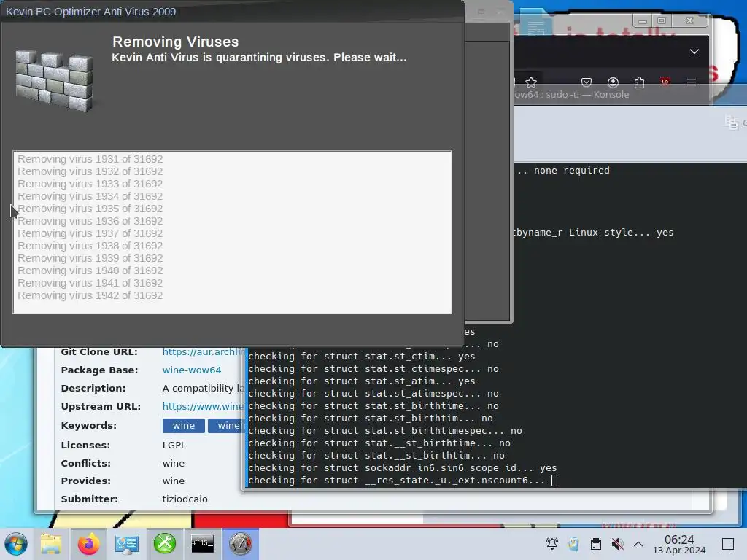The width and height of the screenshot is (747, 560).
Task: Click the 'Removing Viruses' heading
Action: pyautogui.click(x=175, y=42)
